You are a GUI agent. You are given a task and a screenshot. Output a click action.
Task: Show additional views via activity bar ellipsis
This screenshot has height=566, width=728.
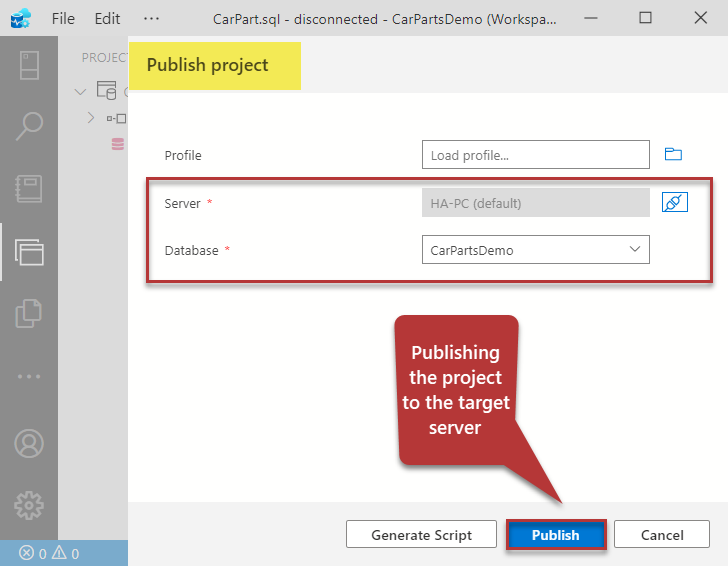tap(29, 377)
